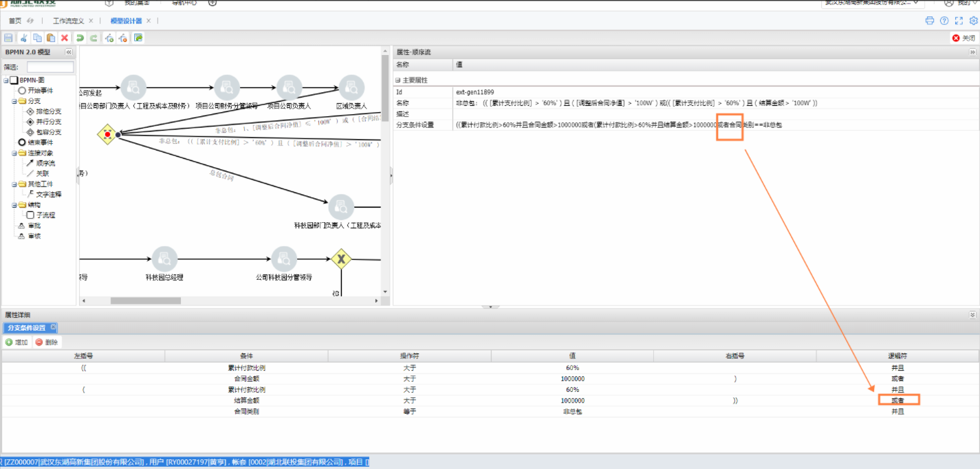Viewport: 980px width, 469px height.
Task: Switch to the 工作流定义 tab
Action: [68, 21]
